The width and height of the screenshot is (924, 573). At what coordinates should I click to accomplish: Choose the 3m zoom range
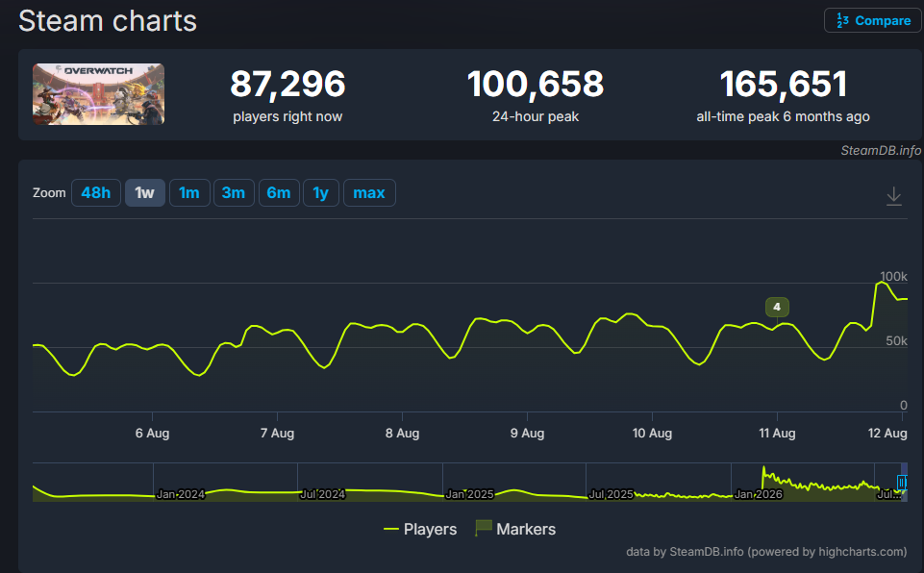[x=234, y=193]
